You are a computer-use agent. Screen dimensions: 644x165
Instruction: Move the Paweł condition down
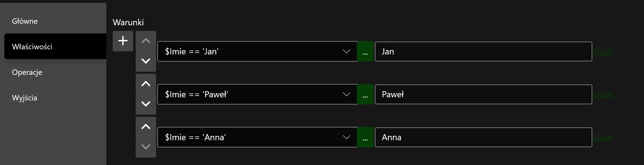click(x=146, y=104)
